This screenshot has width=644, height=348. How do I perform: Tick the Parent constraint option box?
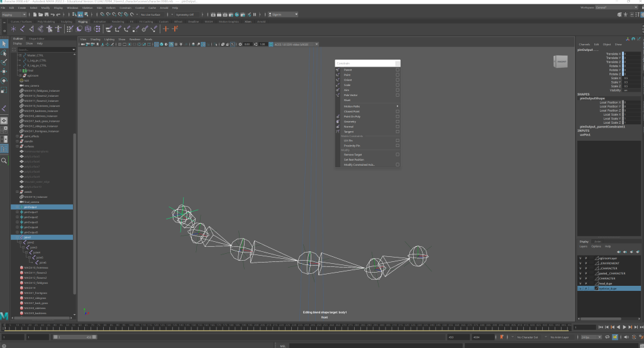pyautogui.click(x=397, y=70)
